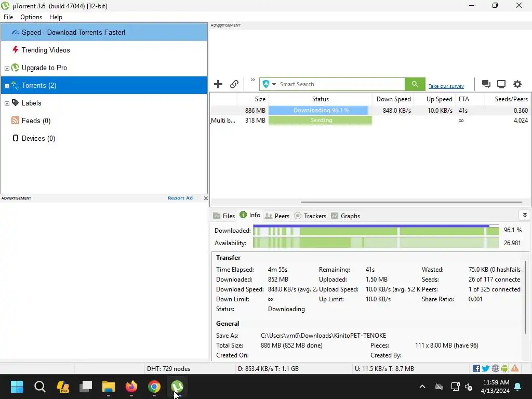This screenshot has height=399, width=532.
Task: Sort by Up Speed column header
Action: [x=434, y=99]
